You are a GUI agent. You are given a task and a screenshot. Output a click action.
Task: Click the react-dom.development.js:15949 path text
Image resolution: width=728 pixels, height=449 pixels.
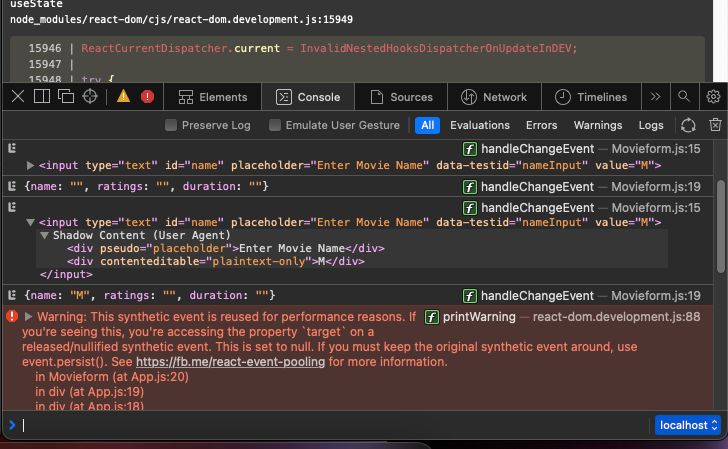click(x=182, y=20)
